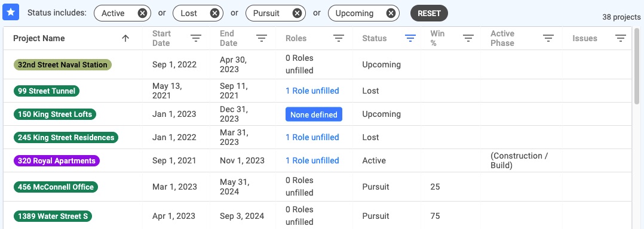Remove the Active status filter chip
Screen dimensions: 644x229
(142, 13)
